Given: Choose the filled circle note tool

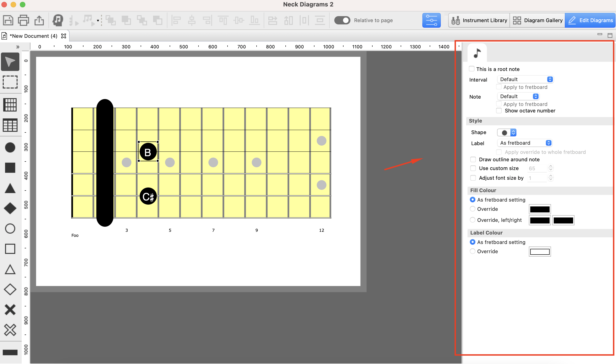Looking at the screenshot, I should click(x=10, y=147).
